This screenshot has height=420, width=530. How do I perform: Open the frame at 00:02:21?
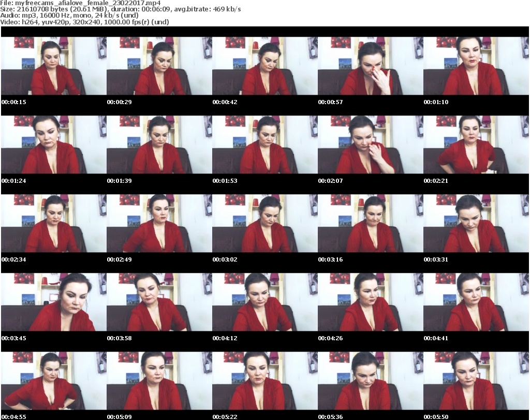tap(476, 144)
